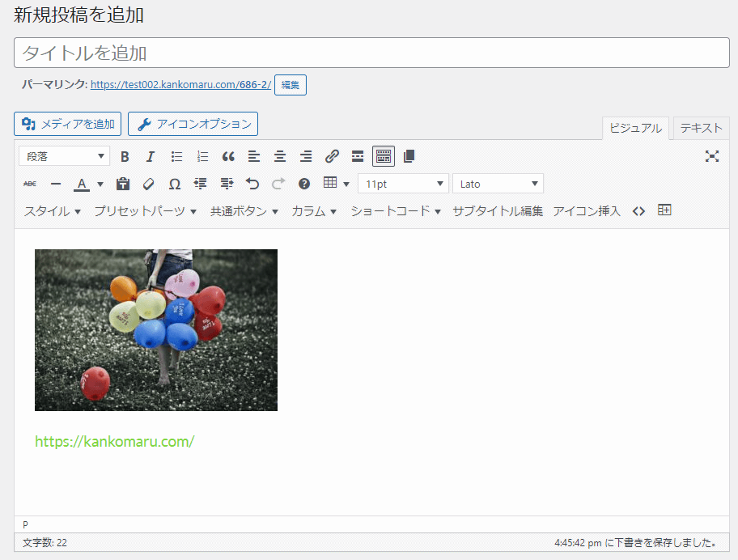Toggle italic formatting

(151, 156)
